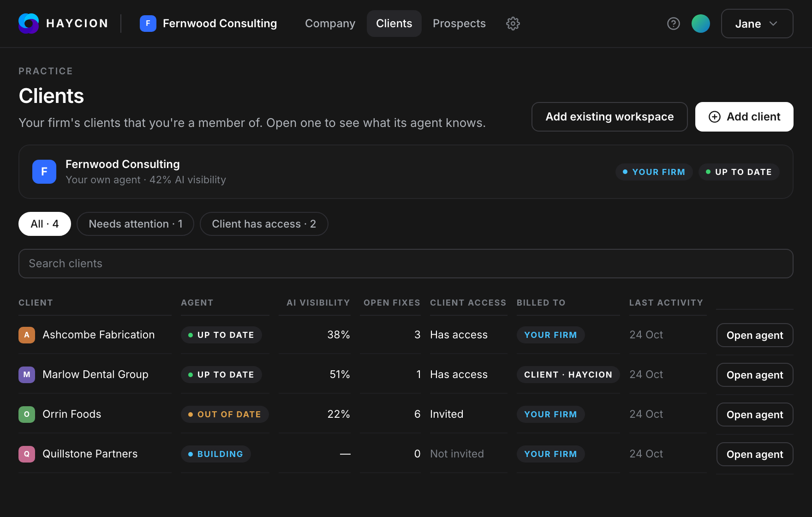Switch to the Clients tab
Viewport: 812px width, 517px height.
click(394, 24)
